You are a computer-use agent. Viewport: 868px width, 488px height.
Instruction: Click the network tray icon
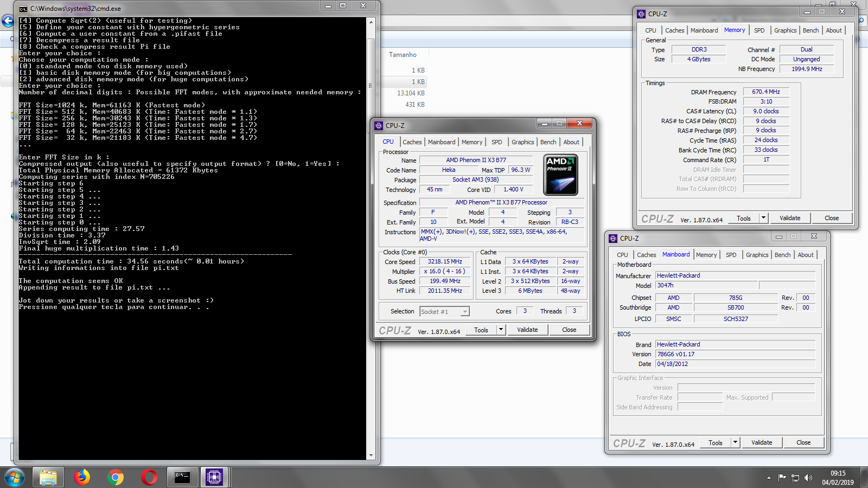coord(795,478)
